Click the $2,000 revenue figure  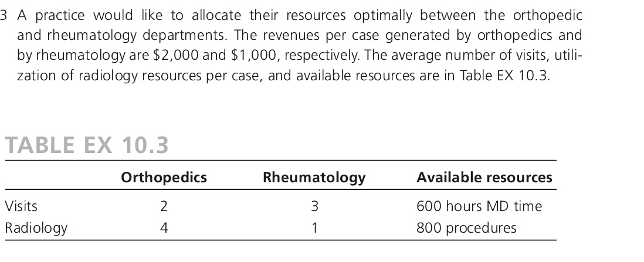coord(176,55)
